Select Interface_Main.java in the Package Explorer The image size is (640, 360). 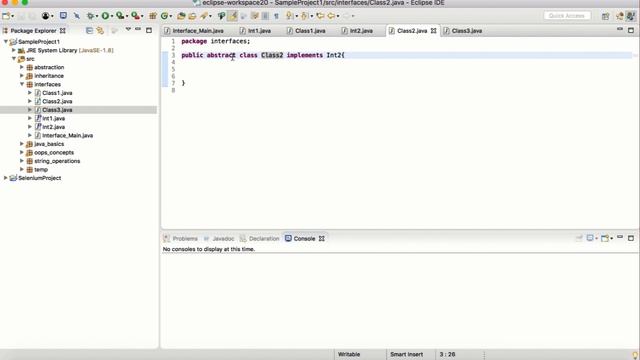pyautogui.click(x=67, y=135)
